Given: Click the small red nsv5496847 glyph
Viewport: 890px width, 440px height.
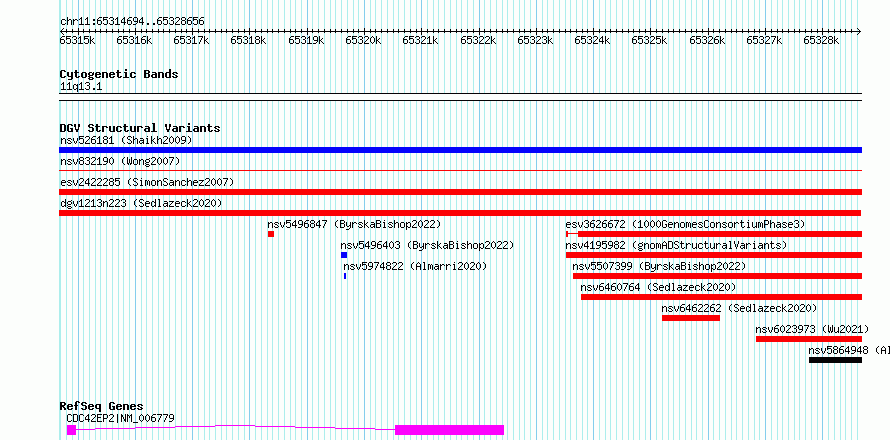Looking at the screenshot, I should pos(271,234).
